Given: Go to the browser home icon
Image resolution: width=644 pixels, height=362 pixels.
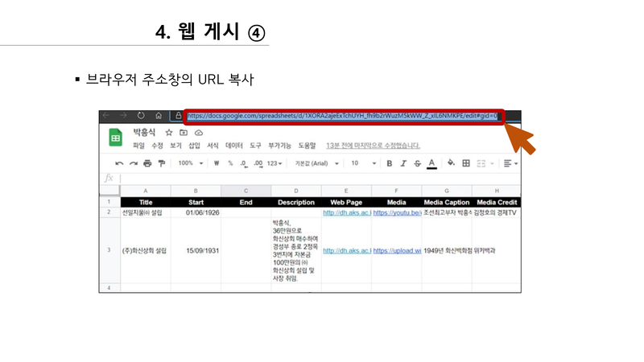Looking at the screenshot, I should [159, 116].
